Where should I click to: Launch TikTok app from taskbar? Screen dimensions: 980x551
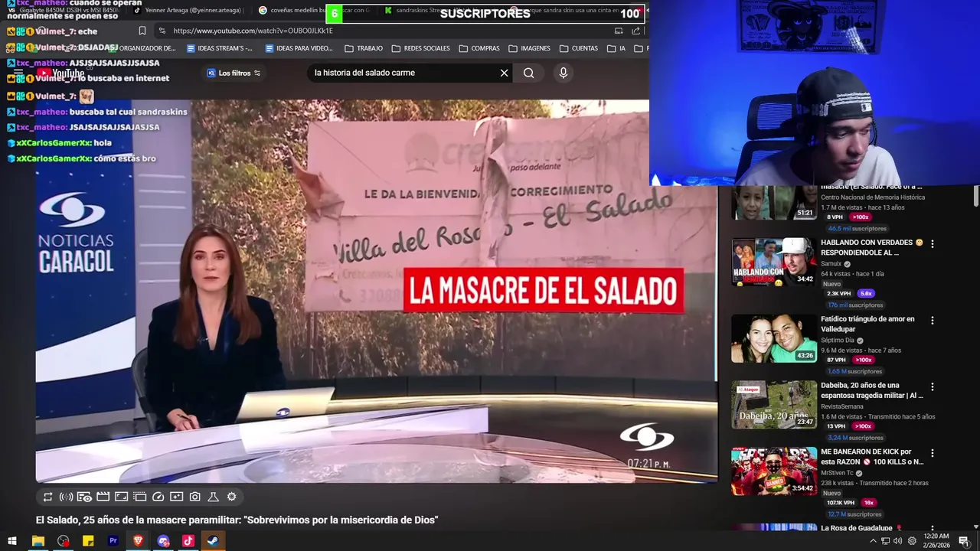click(x=188, y=541)
